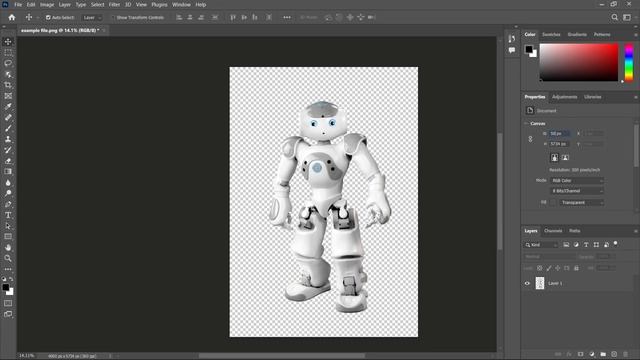Viewport: 640px width, 360px height.
Task: Set canvas to landscape orientation
Action: (x=565, y=158)
